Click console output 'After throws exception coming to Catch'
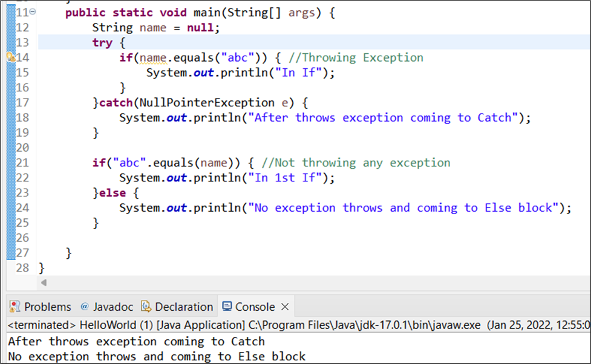 [x=137, y=342]
